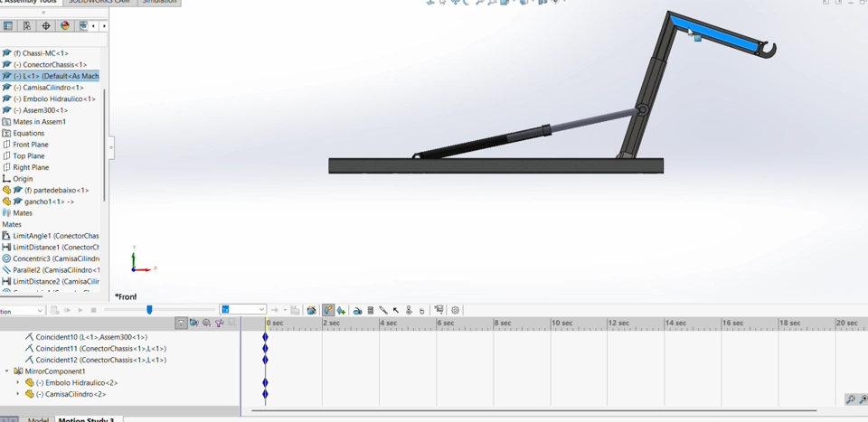
Task: Click the Calculate motion study button
Action: coord(55,310)
